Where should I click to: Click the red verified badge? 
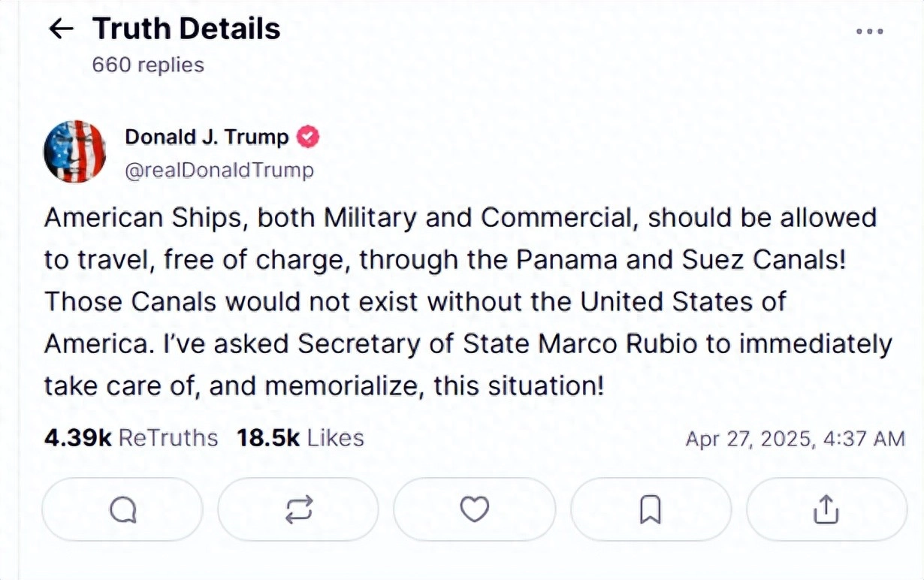click(309, 137)
